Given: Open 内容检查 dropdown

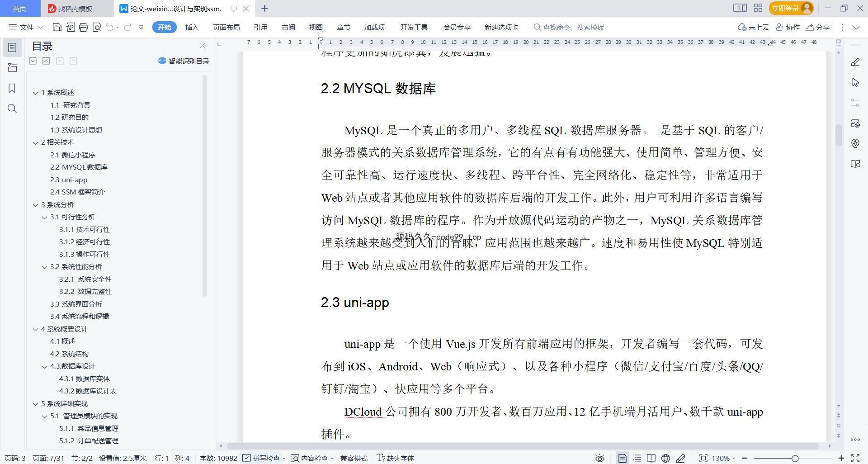Looking at the screenshot, I should (x=312, y=458).
